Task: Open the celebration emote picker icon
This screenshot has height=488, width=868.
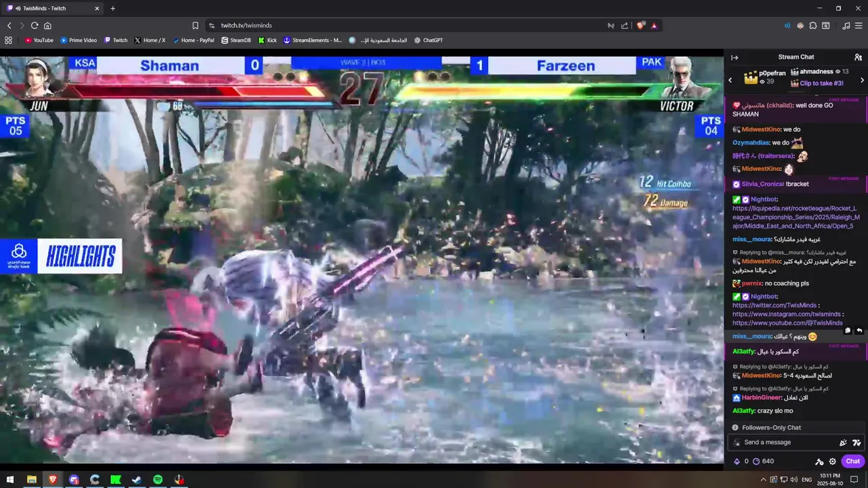Action: click(844, 443)
